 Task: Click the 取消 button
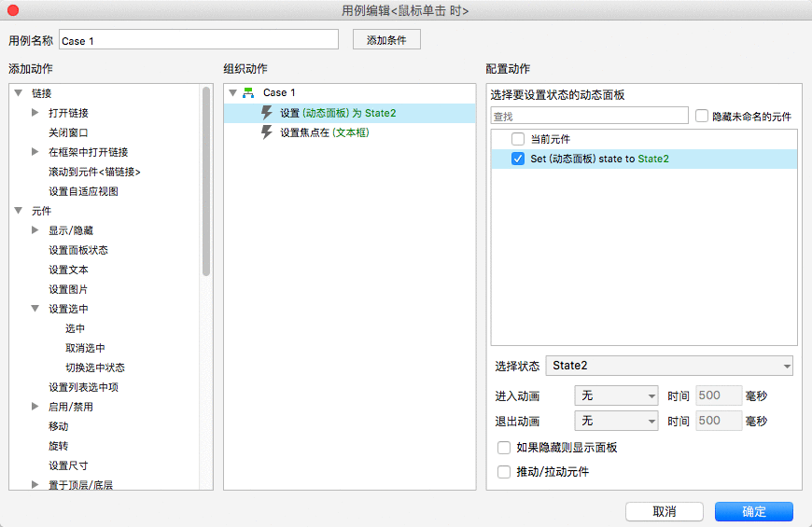pos(665,511)
